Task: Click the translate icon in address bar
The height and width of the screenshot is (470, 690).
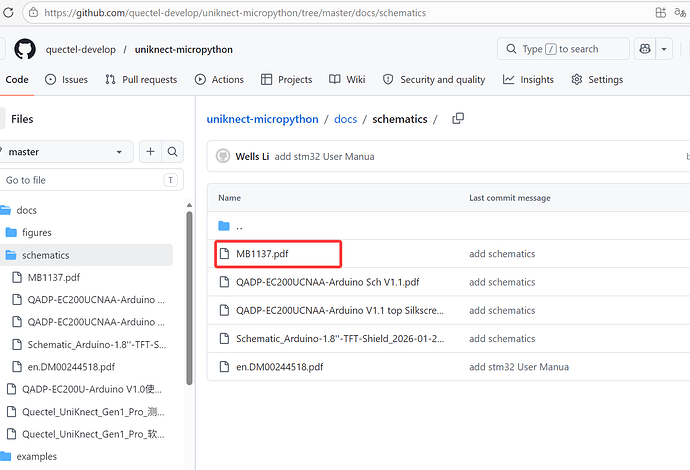Action: tap(680, 12)
